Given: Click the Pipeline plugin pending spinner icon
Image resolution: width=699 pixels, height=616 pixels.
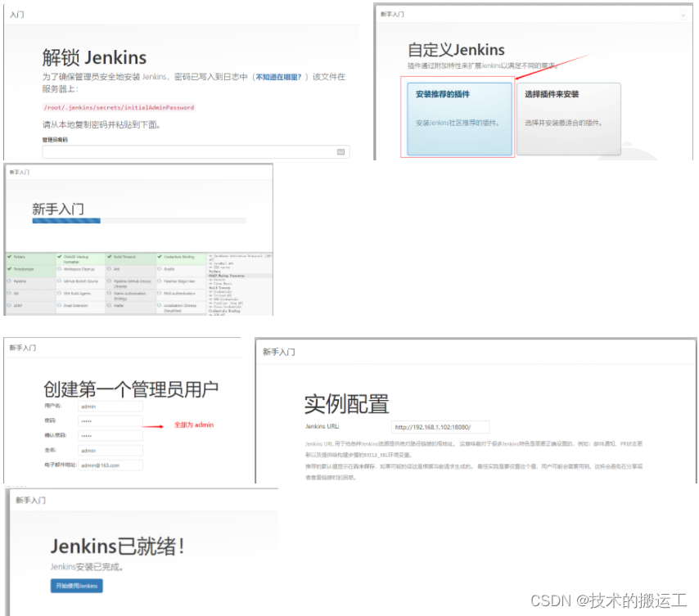Looking at the screenshot, I should pyautogui.click(x=9, y=281).
